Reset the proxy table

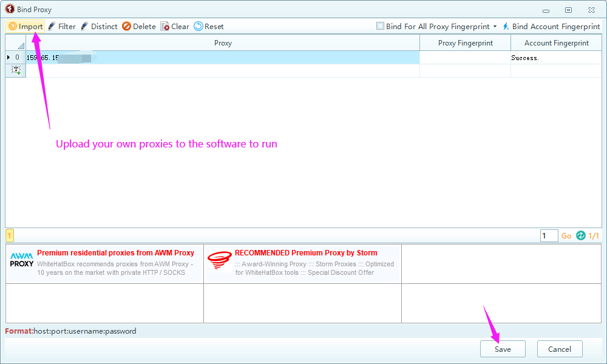click(198, 26)
